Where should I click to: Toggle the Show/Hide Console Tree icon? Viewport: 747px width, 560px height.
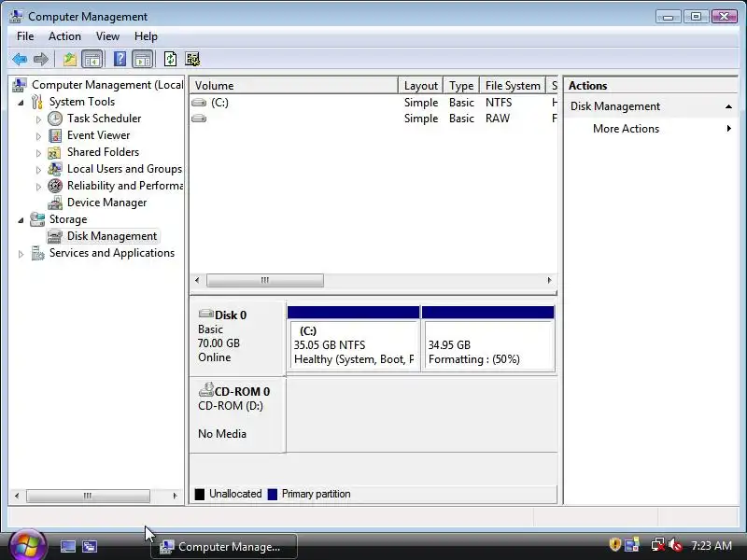coord(92,60)
